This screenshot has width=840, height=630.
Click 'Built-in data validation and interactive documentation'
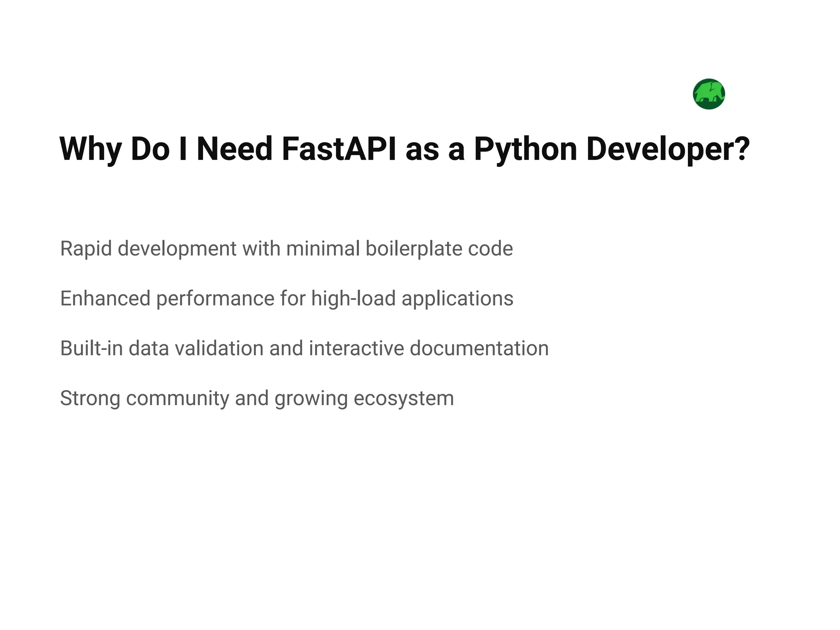[304, 348]
